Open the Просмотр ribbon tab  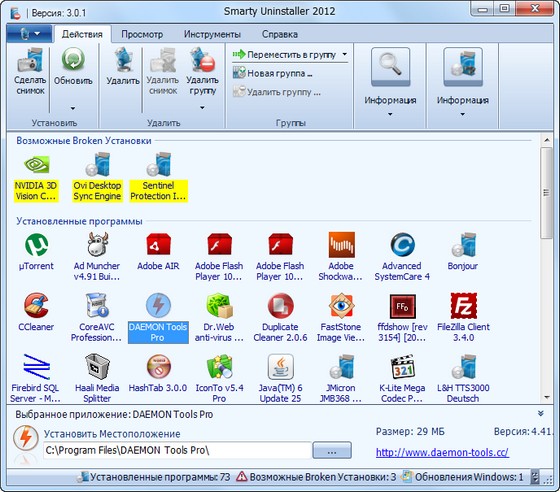pos(142,34)
